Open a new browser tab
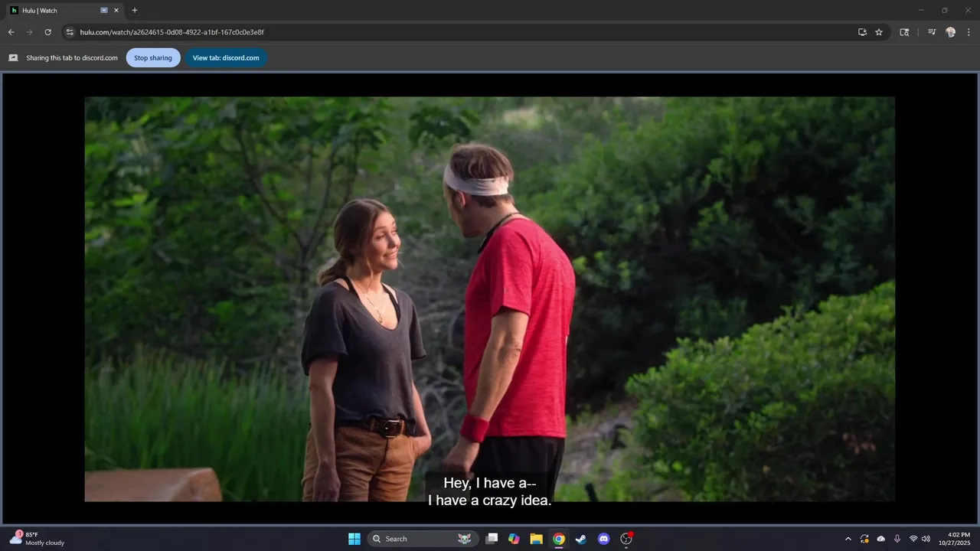This screenshot has height=551, width=980. click(x=135, y=11)
